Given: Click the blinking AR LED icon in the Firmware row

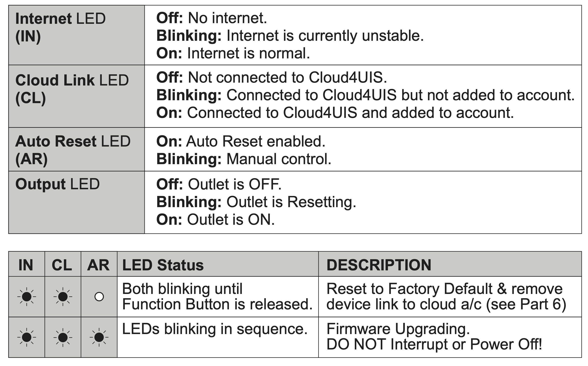Looking at the screenshot, I should point(99,337).
